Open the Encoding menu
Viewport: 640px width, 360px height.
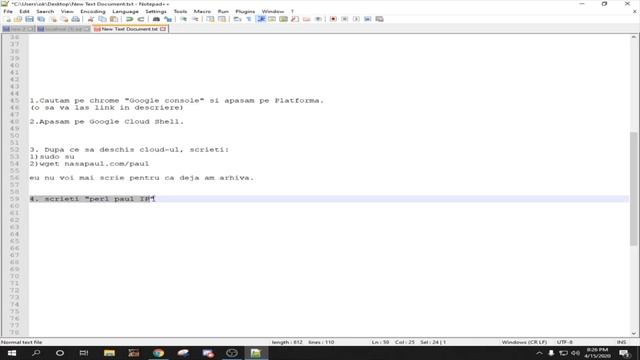tap(93, 11)
